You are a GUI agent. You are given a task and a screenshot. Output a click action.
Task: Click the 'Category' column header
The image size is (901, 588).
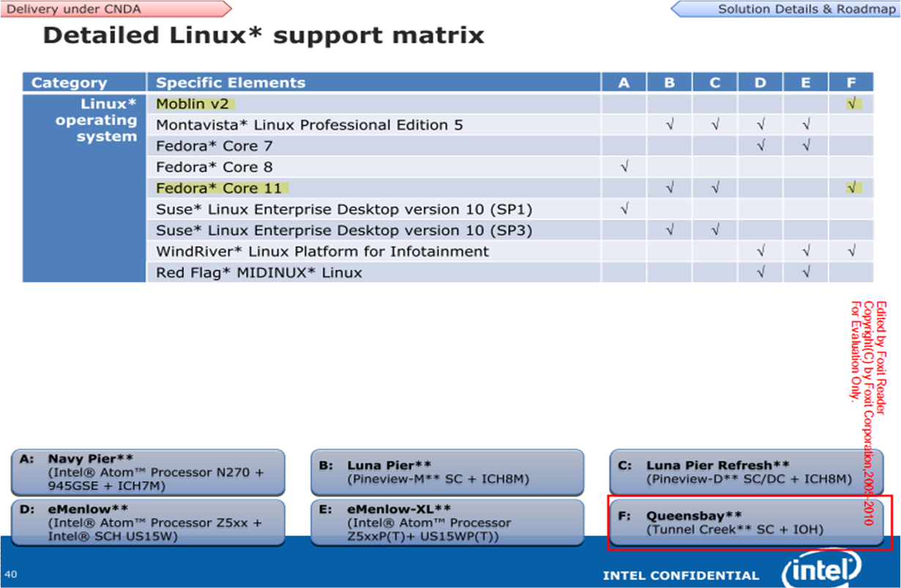pos(84,83)
